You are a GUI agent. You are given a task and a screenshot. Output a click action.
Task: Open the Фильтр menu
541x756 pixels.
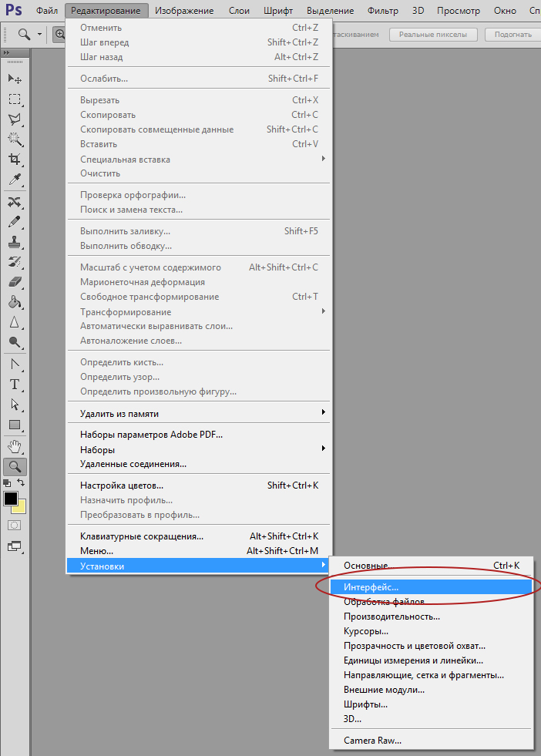point(383,10)
